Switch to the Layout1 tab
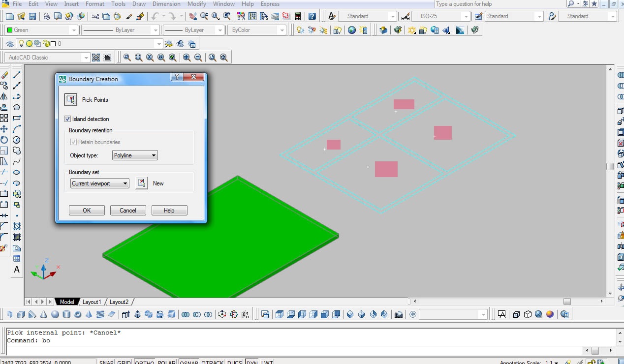Viewport: 624px width, 364px height. 92,302
